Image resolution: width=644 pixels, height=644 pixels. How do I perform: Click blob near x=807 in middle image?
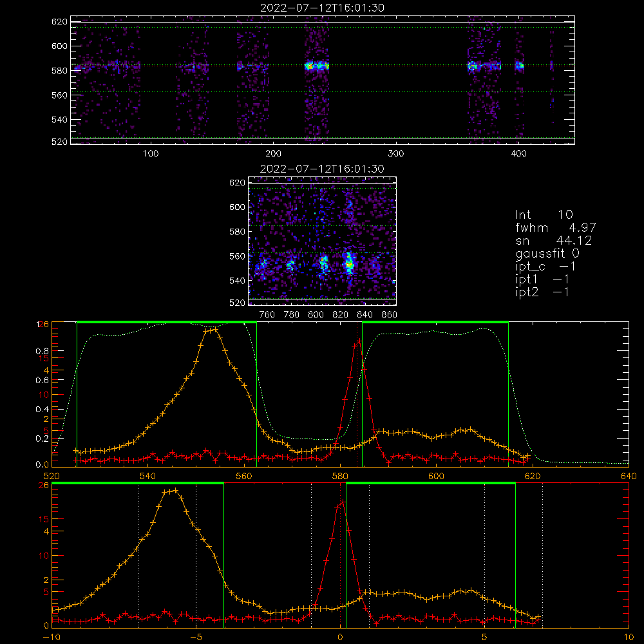pos(324,264)
